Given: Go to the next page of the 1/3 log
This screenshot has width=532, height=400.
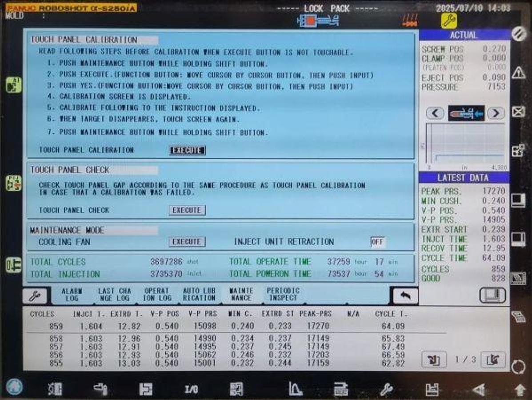Looking at the screenshot, I should [493, 360].
